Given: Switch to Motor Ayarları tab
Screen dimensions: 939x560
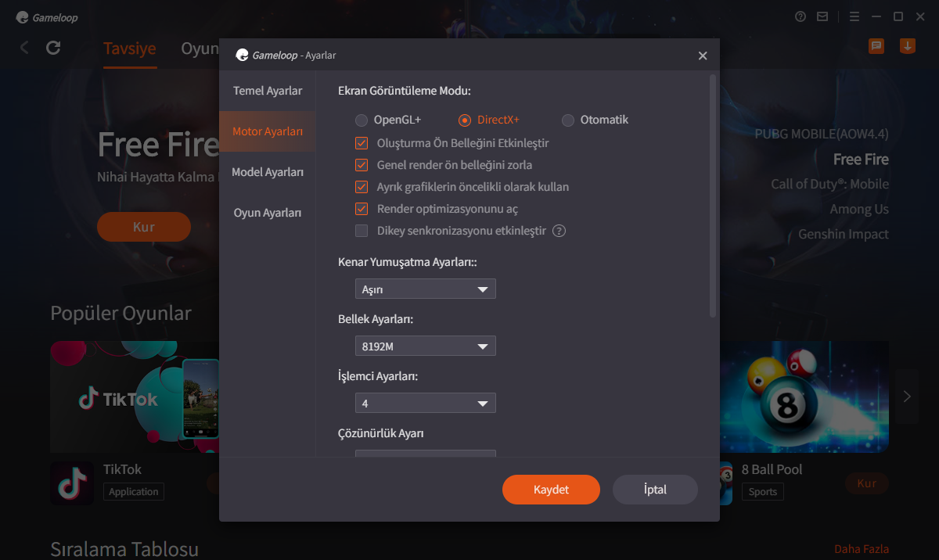Looking at the screenshot, I should [x=268, y=131].
